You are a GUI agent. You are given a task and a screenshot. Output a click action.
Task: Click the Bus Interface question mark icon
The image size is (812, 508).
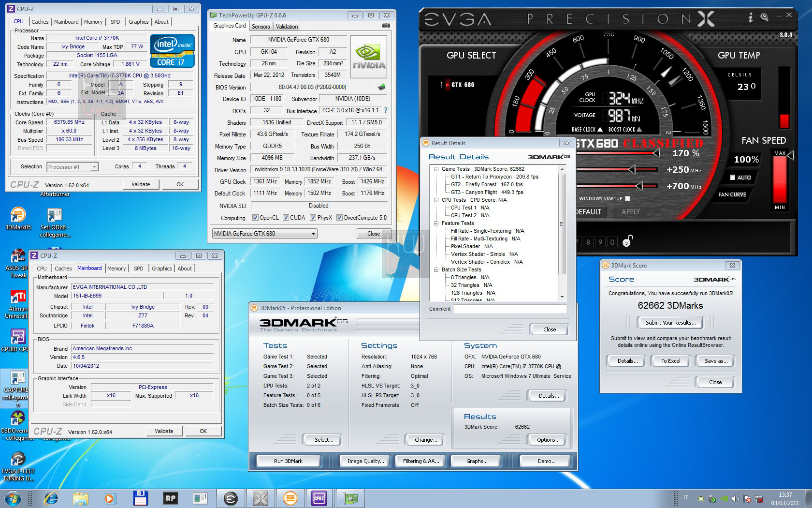[386, 110]
